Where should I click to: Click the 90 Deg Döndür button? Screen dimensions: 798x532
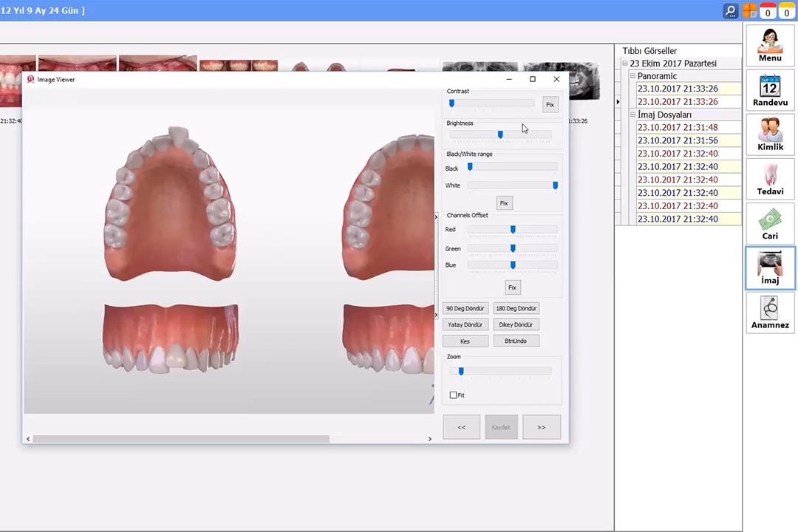[465, 308]
